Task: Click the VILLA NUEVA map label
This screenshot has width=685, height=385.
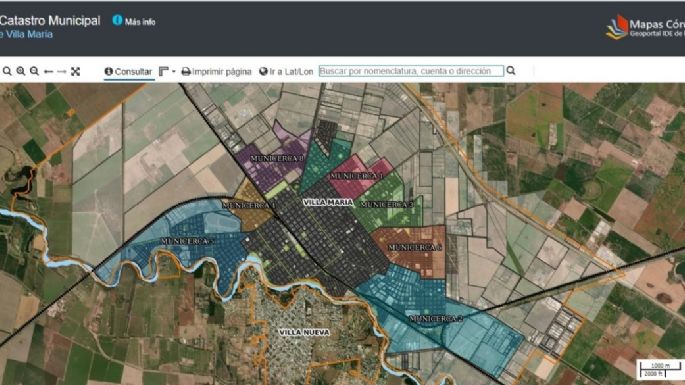Action: 304,333
